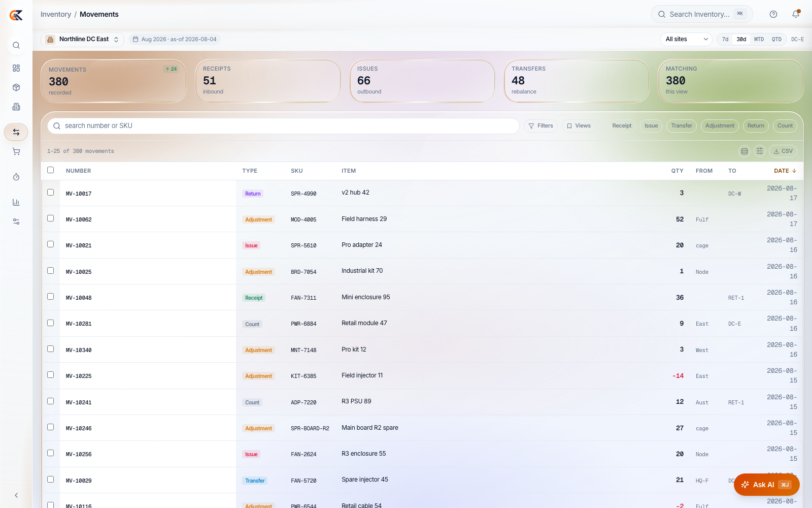Open the Northline DC East site switcher

point(82,39)
